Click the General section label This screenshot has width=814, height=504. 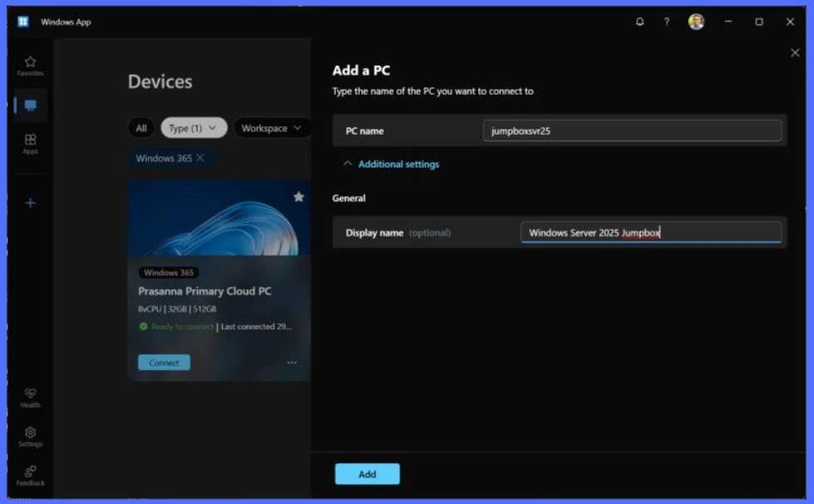[349, 198]
